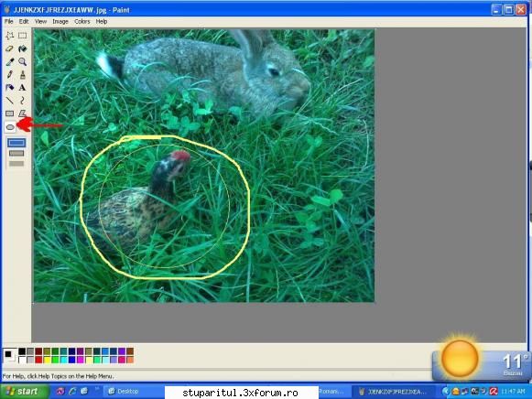
Task: Pick the pale yellow palette swatch
Action: [x=89, y=360]
